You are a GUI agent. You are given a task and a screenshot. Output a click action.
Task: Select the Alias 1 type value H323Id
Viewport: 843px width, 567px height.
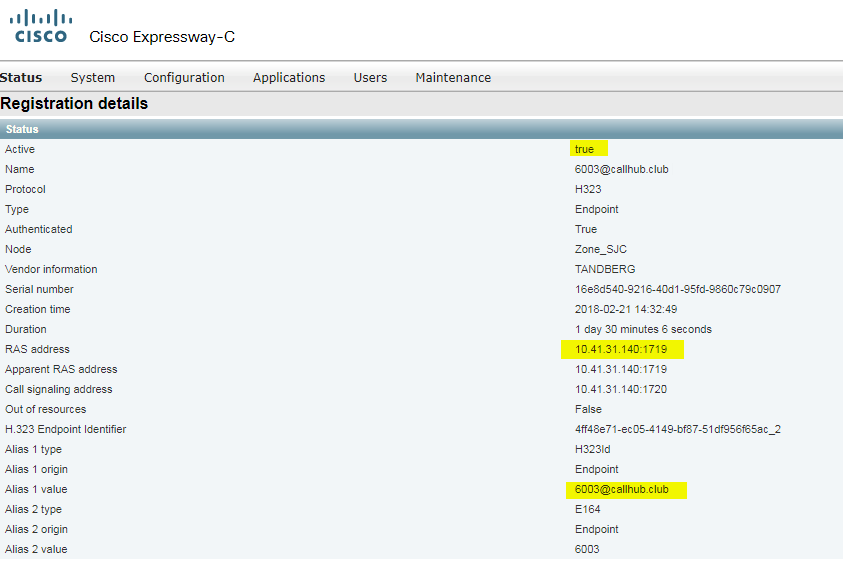tap(592, 449)
